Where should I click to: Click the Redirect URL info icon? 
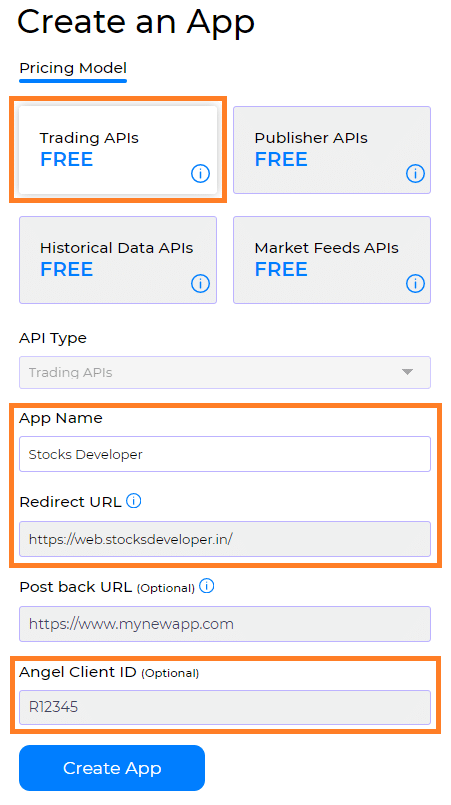tap(134, 501)
